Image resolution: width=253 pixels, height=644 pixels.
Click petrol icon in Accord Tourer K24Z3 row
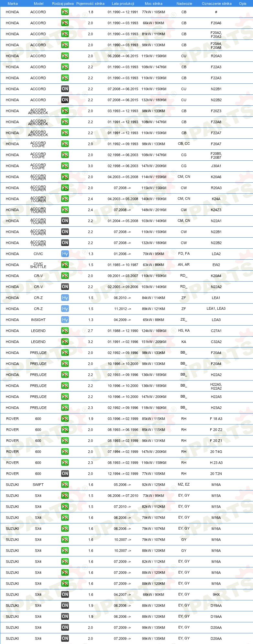(65, 210)
